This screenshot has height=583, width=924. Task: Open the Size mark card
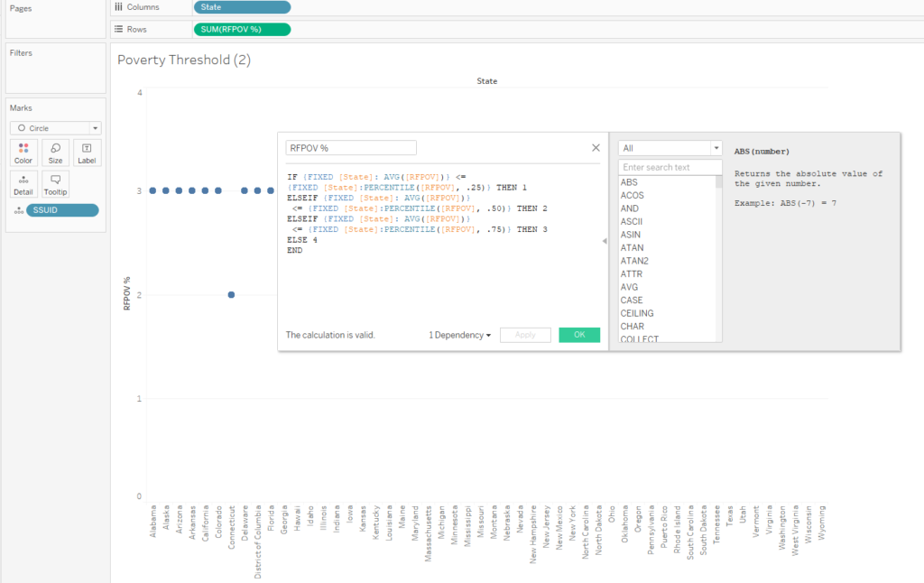(55, 153)
